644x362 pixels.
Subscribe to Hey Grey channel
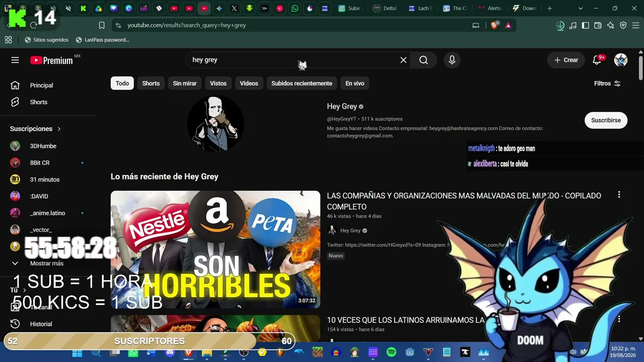coord(606,120)
